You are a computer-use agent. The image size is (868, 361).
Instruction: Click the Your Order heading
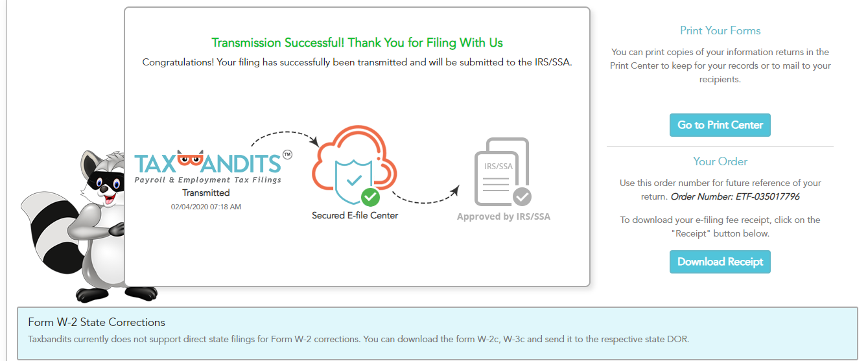720,161
